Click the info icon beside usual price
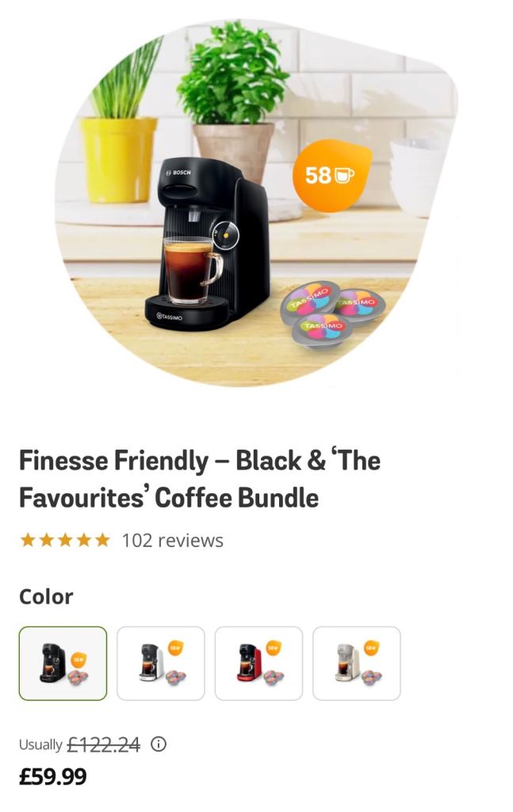 pyautogui.click(x=159, y=745)
